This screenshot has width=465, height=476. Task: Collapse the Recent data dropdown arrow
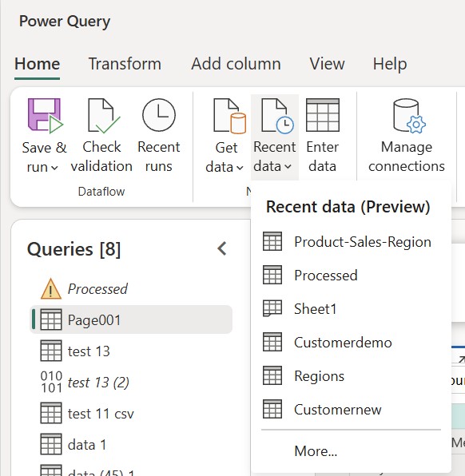[x=288, y=167]
